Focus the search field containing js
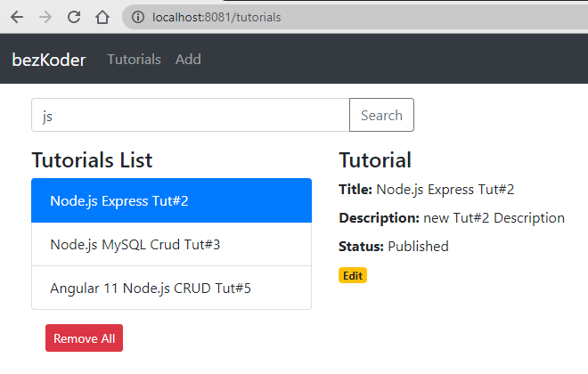 191,116
